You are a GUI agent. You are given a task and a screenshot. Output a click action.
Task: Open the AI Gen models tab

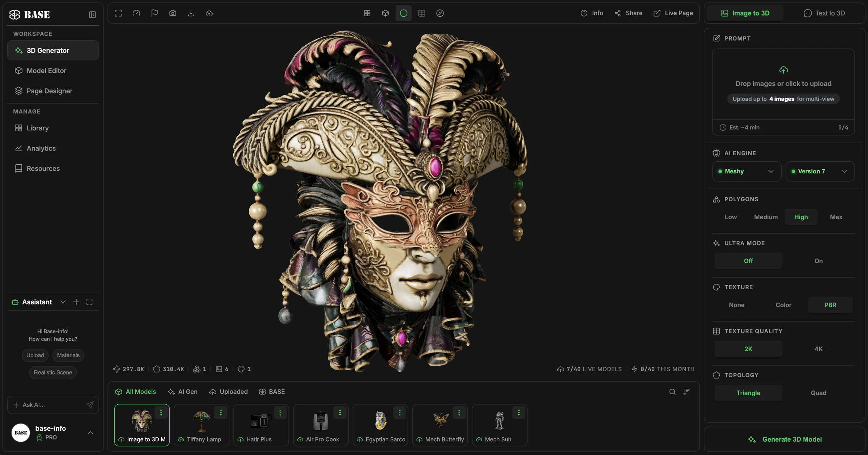[183, 392]
